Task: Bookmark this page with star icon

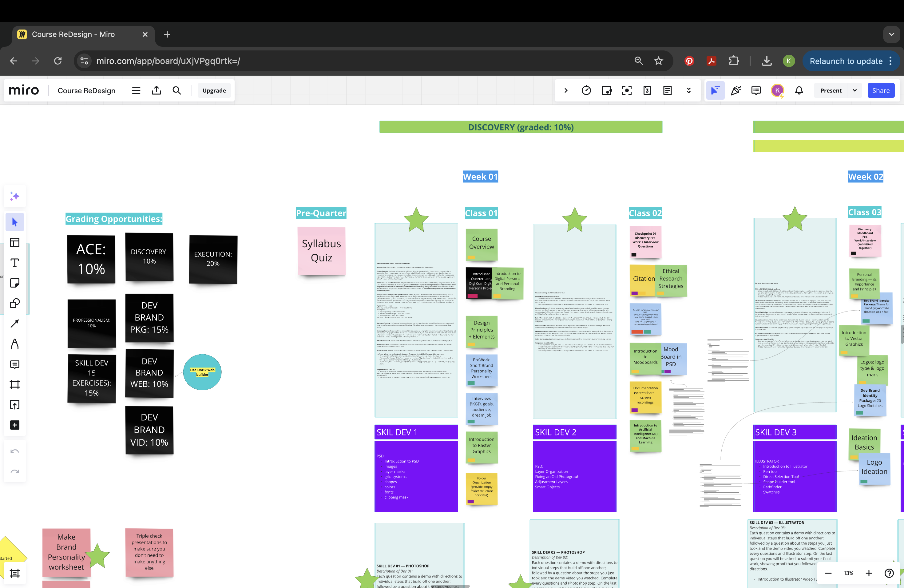Action: [658, 61]
